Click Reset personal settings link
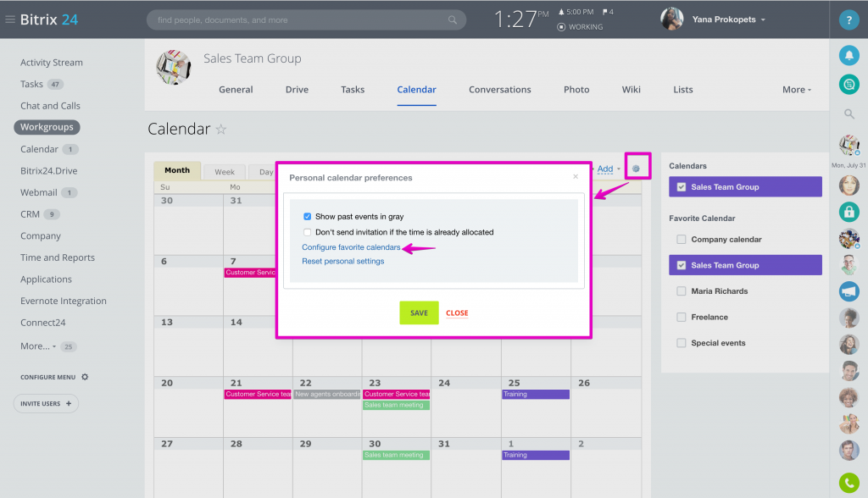Screen dimensions: 868x498 coord(342,261)
